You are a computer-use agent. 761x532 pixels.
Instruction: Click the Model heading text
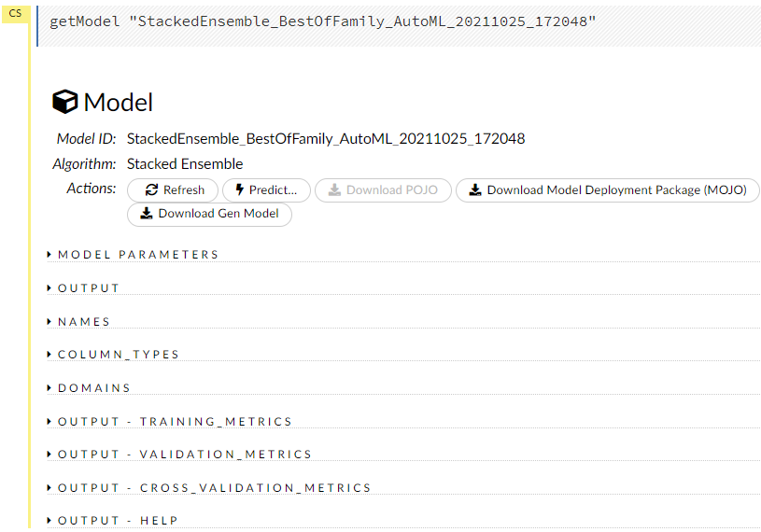point(118,103)
